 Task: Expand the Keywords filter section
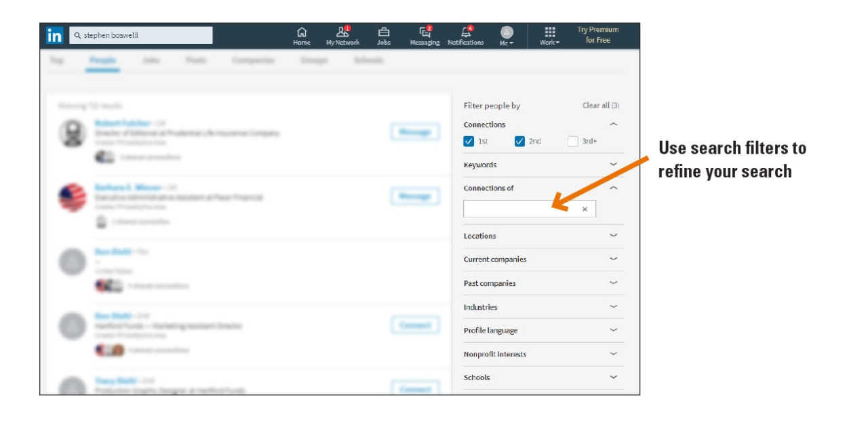[613, 165]
